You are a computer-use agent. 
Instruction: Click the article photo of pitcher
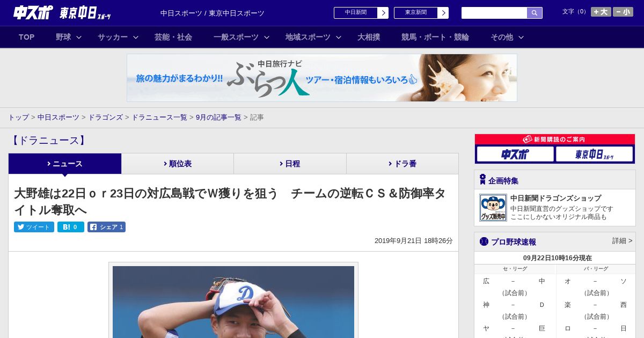tap(233, 302)
